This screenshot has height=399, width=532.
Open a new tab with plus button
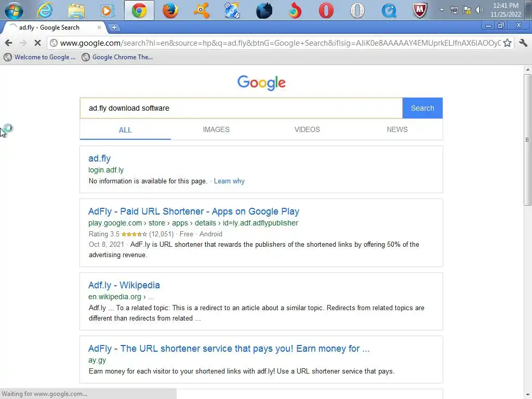pyautogui.click(x=114, y=28)
